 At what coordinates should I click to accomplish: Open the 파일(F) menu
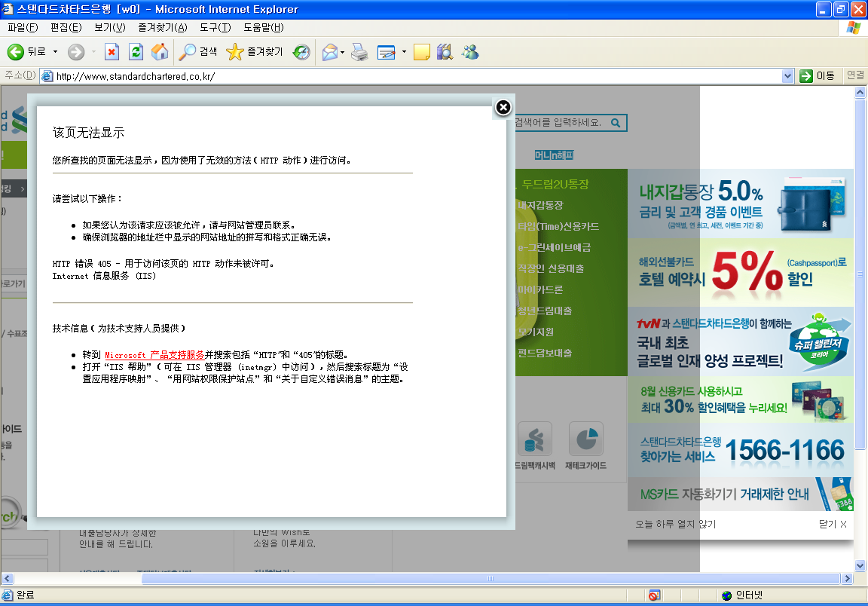coord(23,27)
